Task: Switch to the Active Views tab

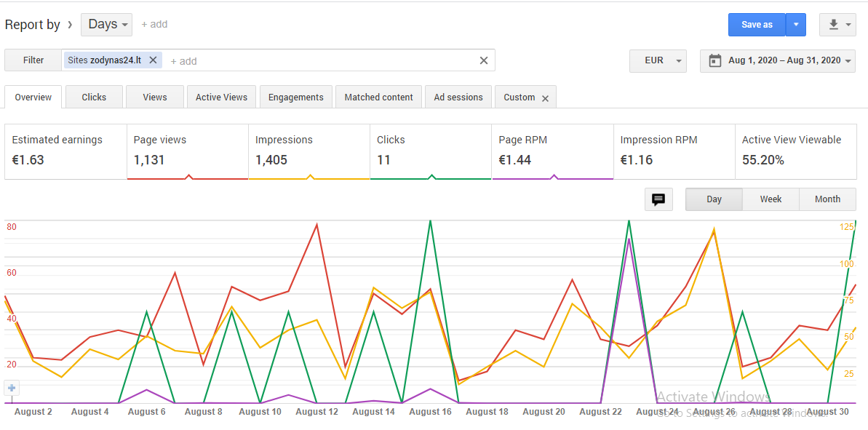Action: coord(221,97)
